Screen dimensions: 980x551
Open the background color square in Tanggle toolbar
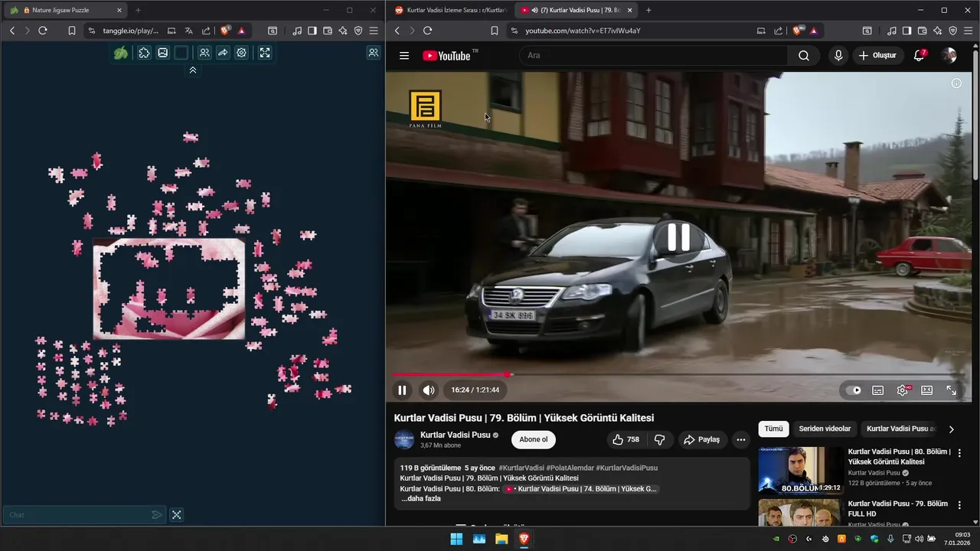coord(181,53)
